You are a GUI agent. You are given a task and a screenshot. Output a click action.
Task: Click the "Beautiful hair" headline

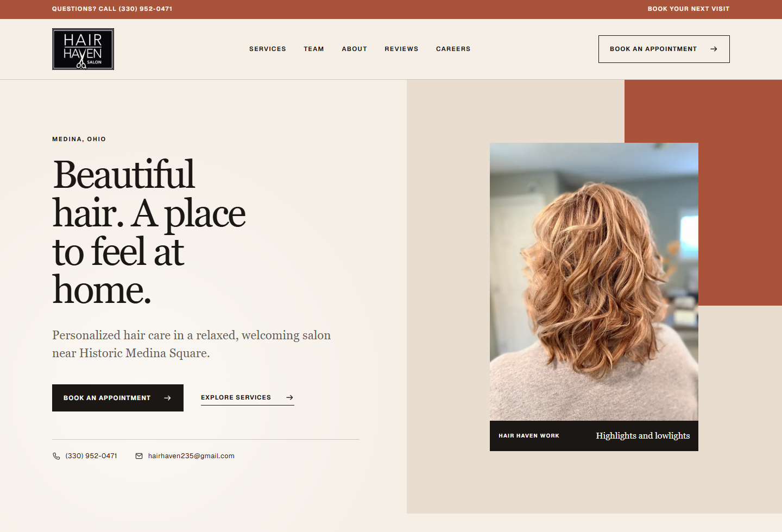[149, 232]
